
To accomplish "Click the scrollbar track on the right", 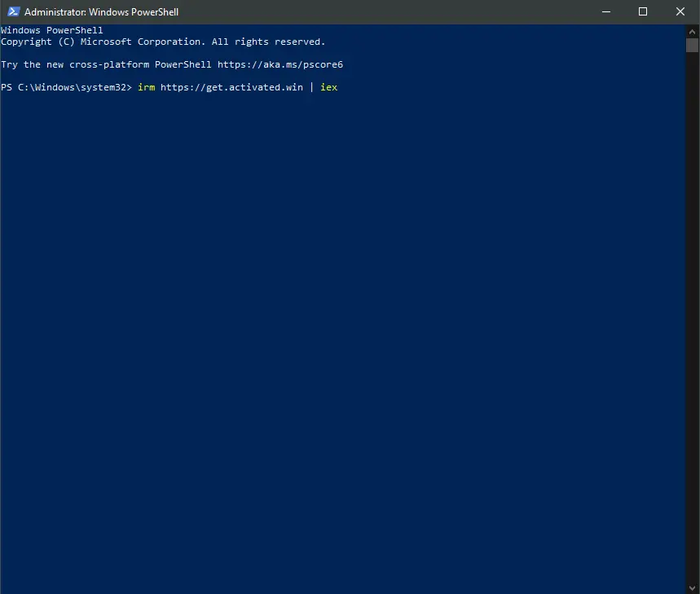I will 693,326.
